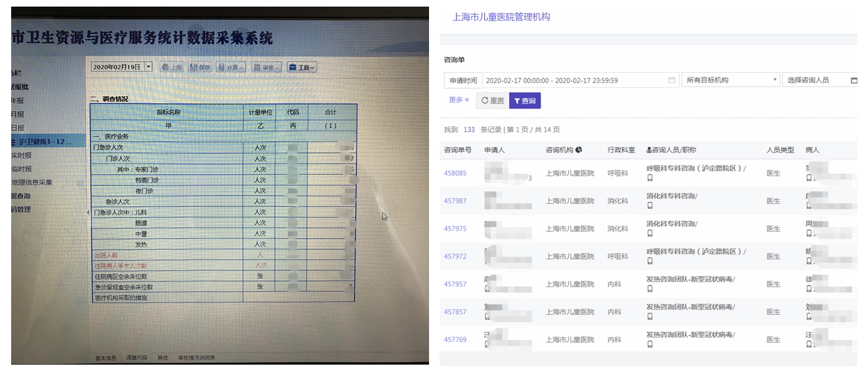Open the 所有目标机构 dropdown
Screen dimensions: 868x372
(x=730, y=80)
